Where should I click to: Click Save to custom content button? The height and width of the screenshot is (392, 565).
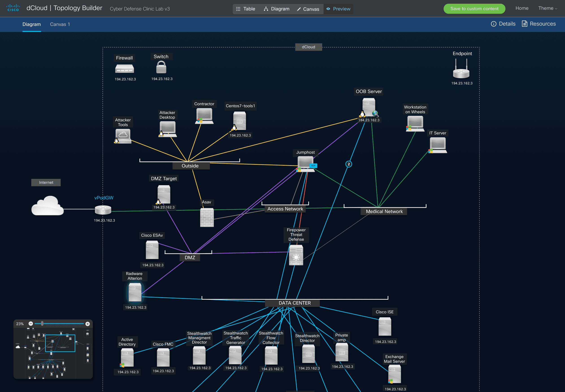474,9
